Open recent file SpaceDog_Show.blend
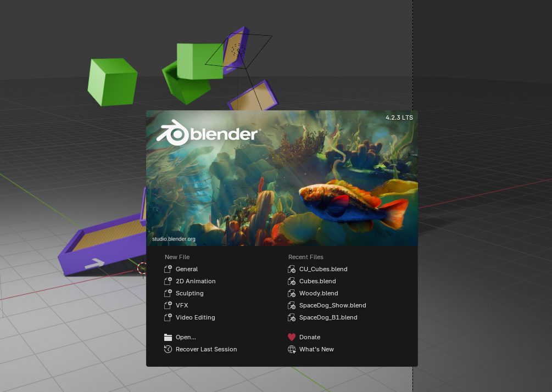Viewport: 552px width, 392px height. click(x=332, y=305)
